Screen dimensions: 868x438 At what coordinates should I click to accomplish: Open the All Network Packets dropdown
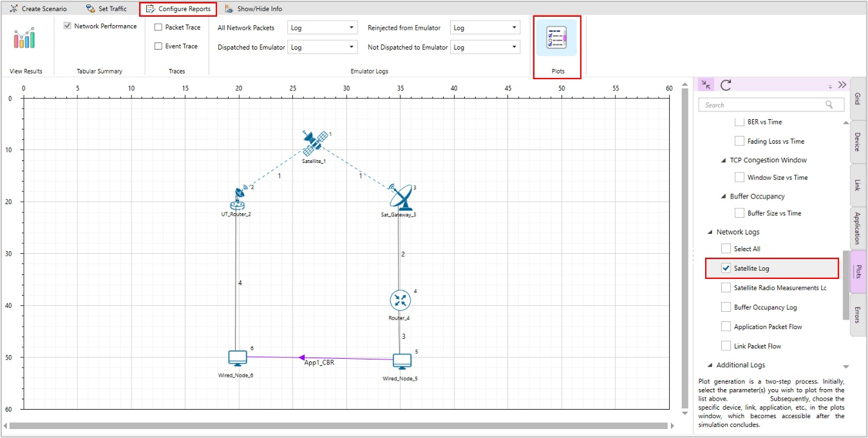point(322,28)
